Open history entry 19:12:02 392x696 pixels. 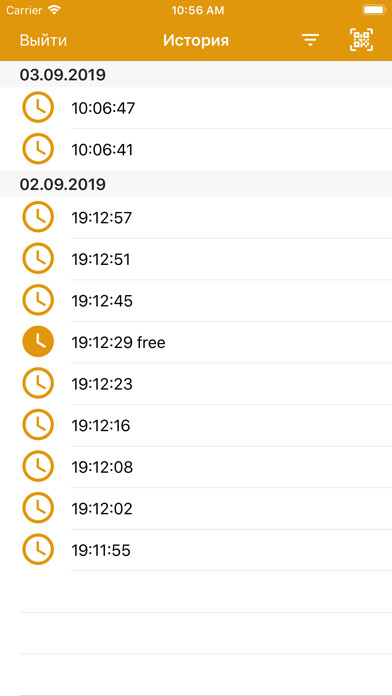[x=196, y=508]
